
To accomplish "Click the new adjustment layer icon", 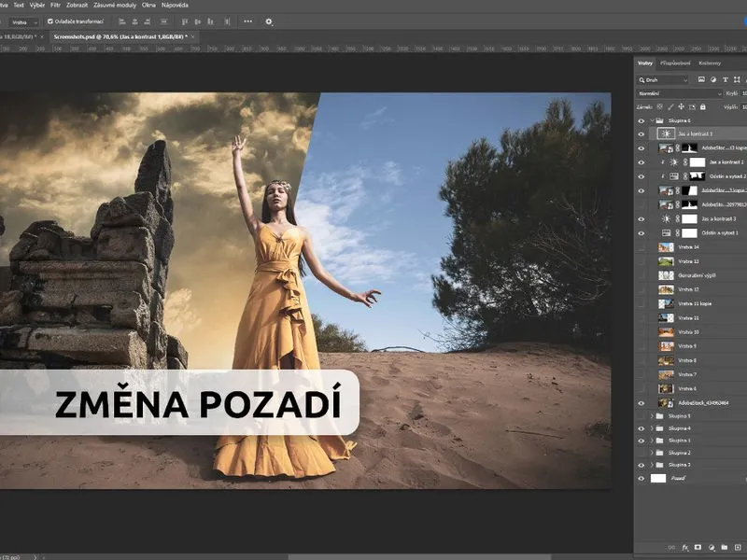I will point(712,548).
